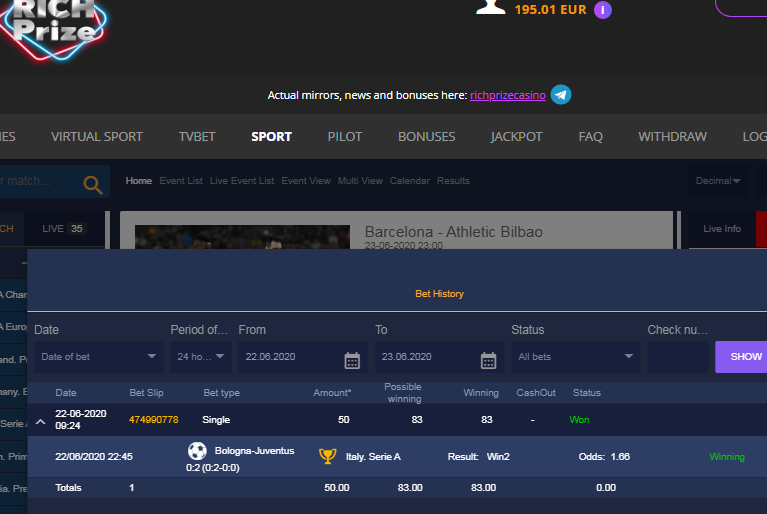Open the JACKPOT menu item

[x=517, y=136]
